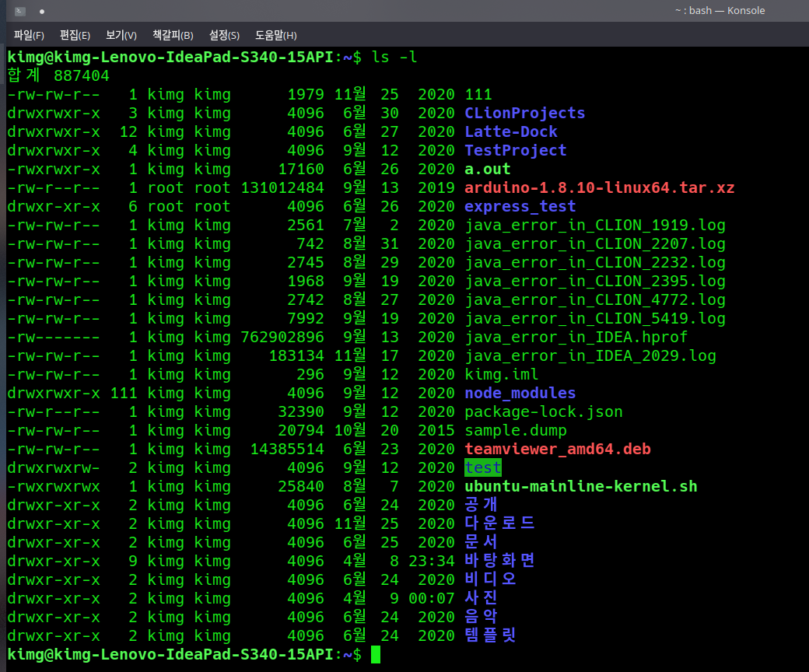
Task: Click the 바탕화면 directory name
Action: coord(499,560)
